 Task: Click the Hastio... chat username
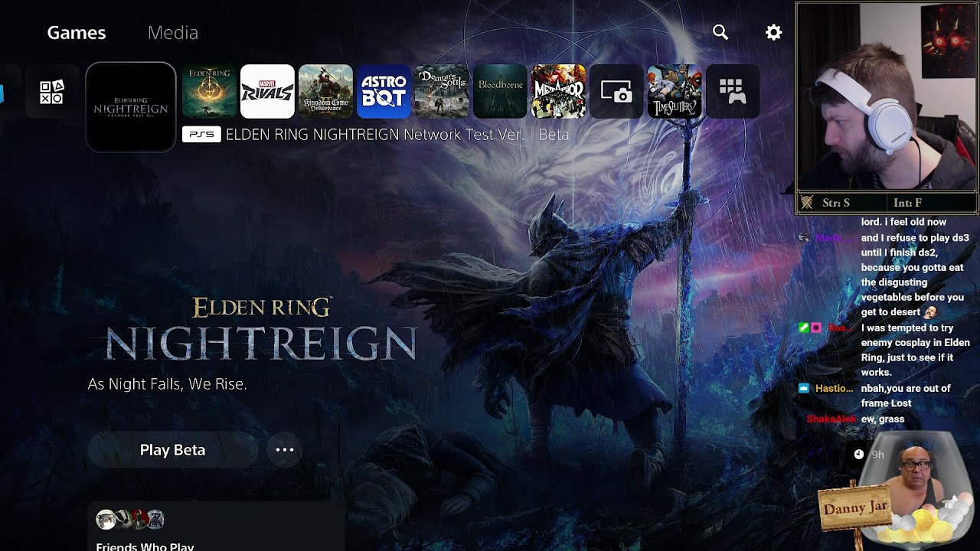[834, 389]
